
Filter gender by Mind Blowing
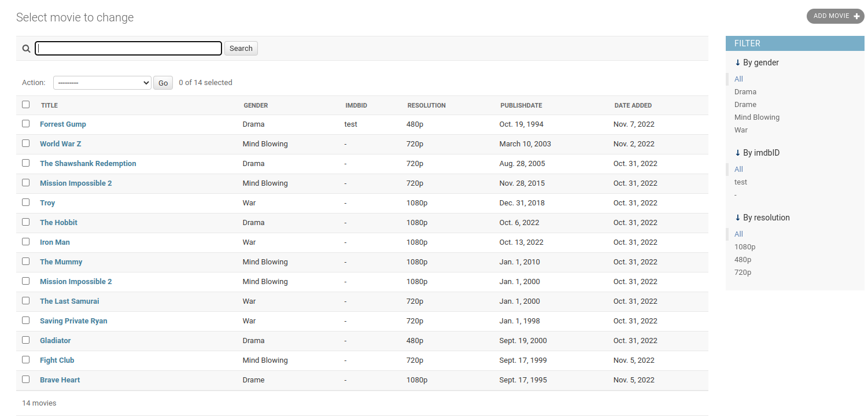(757, 117)
